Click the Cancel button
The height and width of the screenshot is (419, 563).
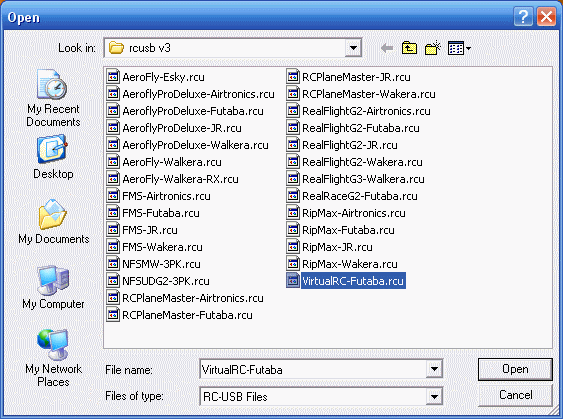515,395
